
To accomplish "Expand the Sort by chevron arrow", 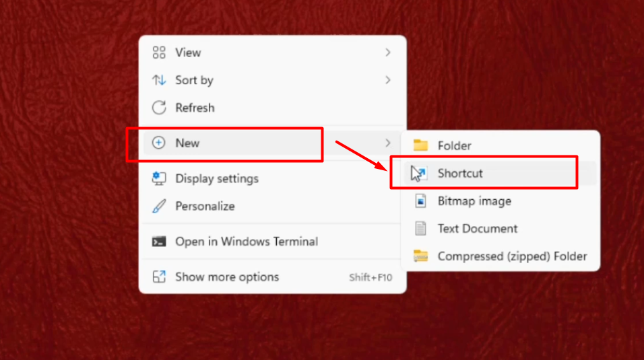I will tap(388, 80).
